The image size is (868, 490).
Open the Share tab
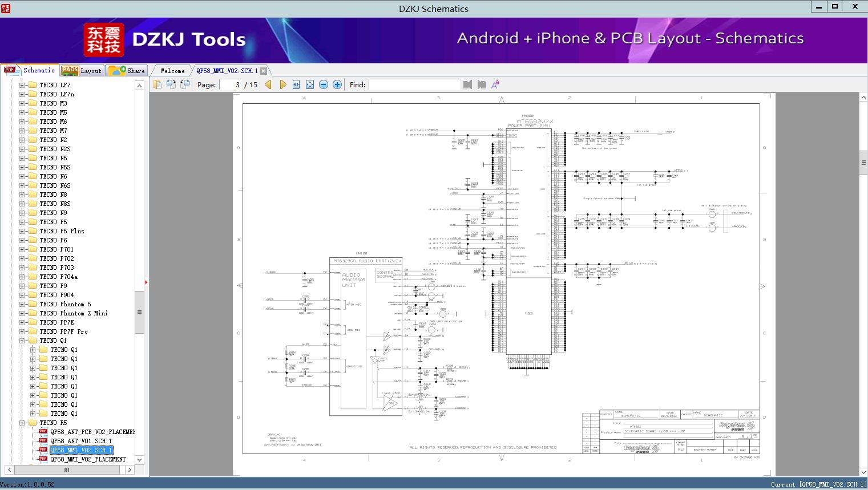127,71
